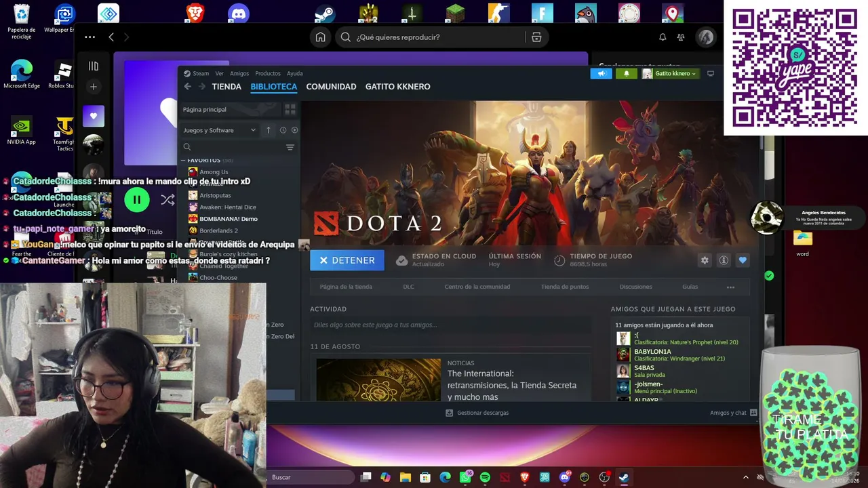Collapse the FAVORITOS category
Viewport: 868px width, 488px height.
pyautogui.click(x=183, y=161)
